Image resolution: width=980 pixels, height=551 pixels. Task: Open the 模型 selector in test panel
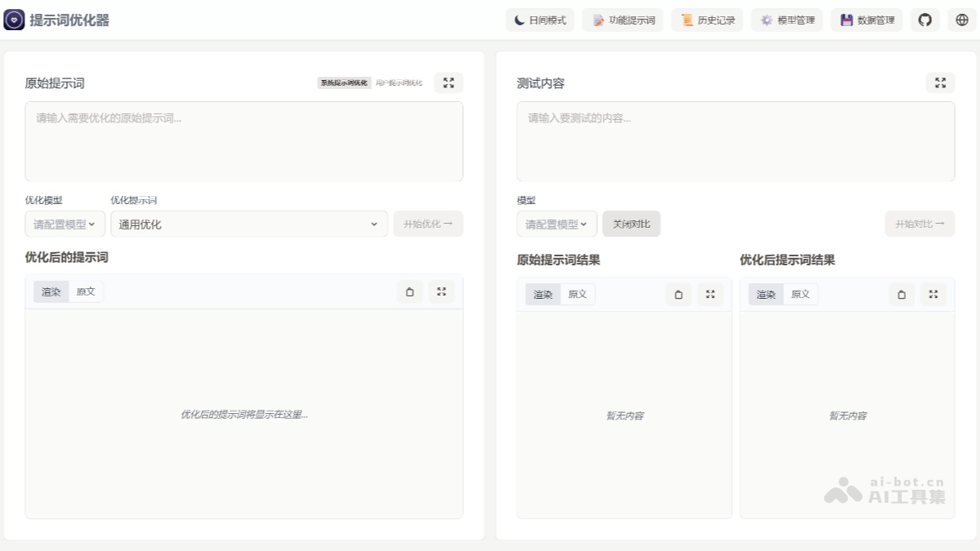[x=556, y=223]
